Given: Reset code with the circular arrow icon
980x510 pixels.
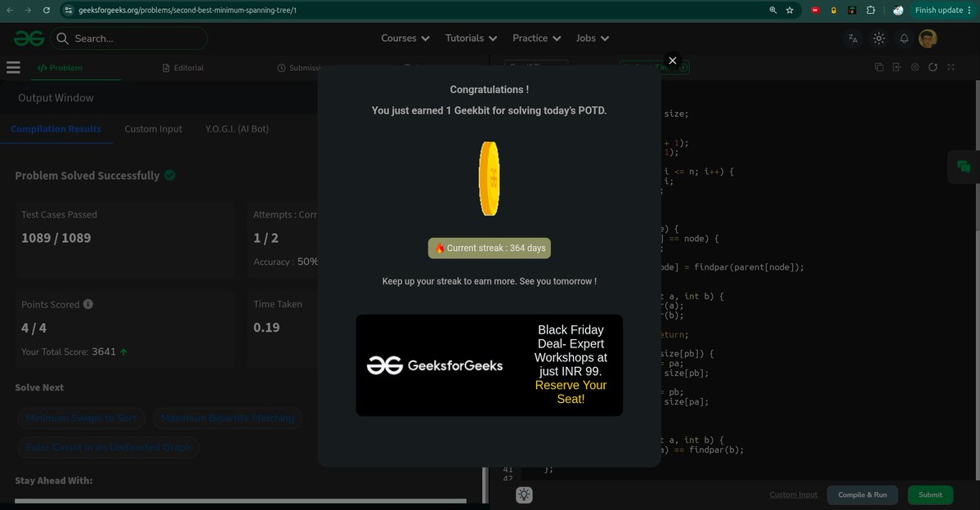Looking at the screenshot, I should point(933,67).
